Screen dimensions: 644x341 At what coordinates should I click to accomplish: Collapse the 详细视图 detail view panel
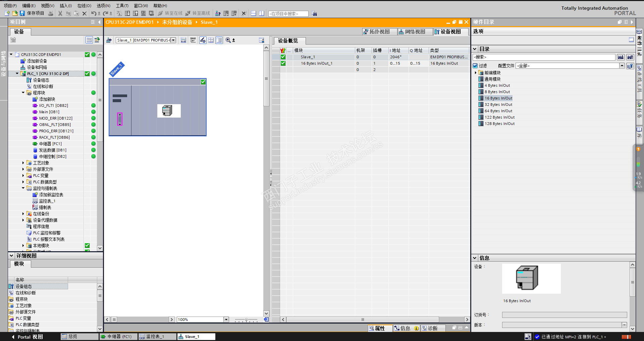pos(11,256)
